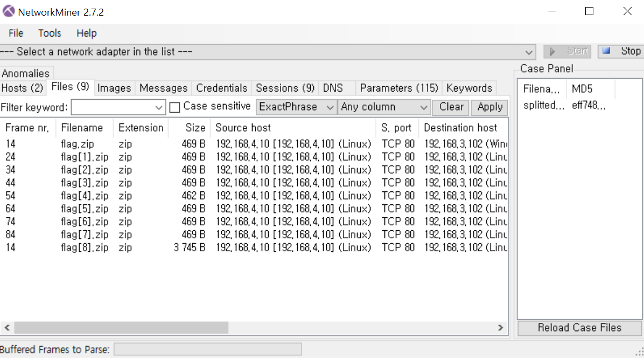Open the Keywords tab
The width and height of the screenshot is (644, 358).
tap(469, 88)
